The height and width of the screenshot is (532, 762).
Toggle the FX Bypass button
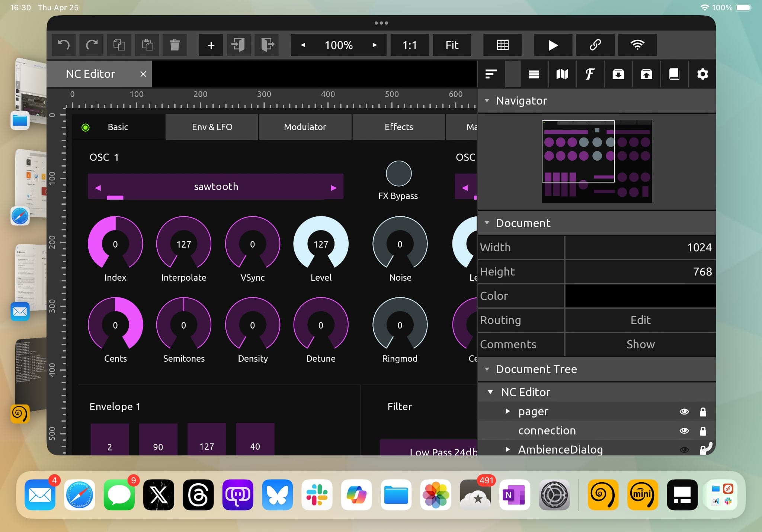(398, 174)
